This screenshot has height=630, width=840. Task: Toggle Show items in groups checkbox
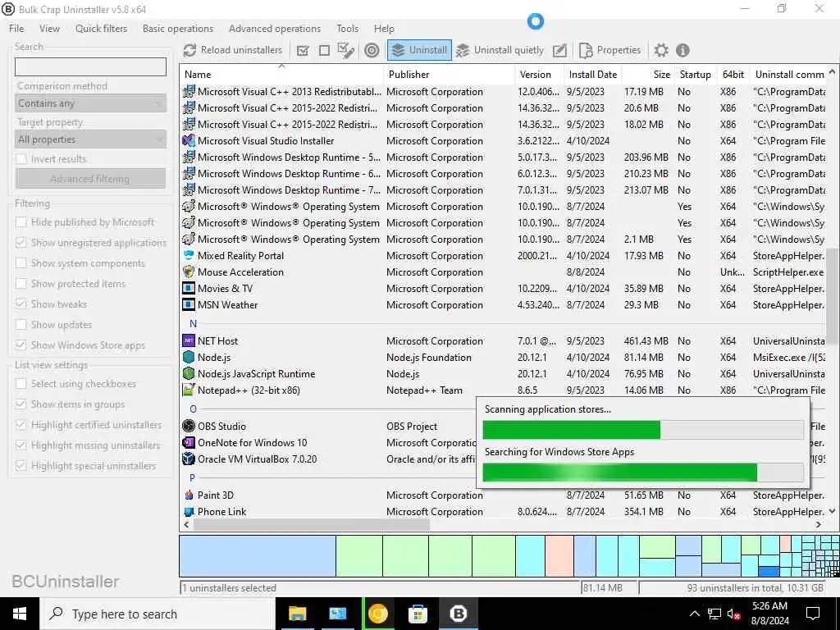21,404
